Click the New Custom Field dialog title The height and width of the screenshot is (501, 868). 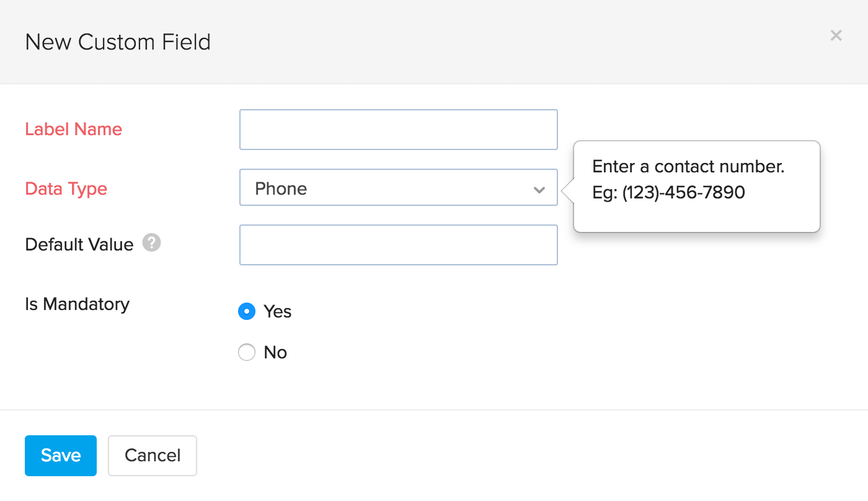click(x=118, y=42)
